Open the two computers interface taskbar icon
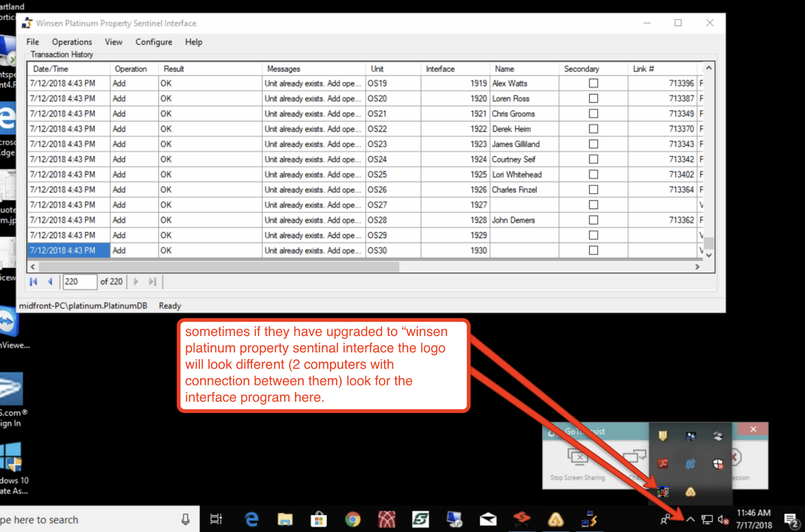Screen dimensions: 805x532 coord(590,519)
